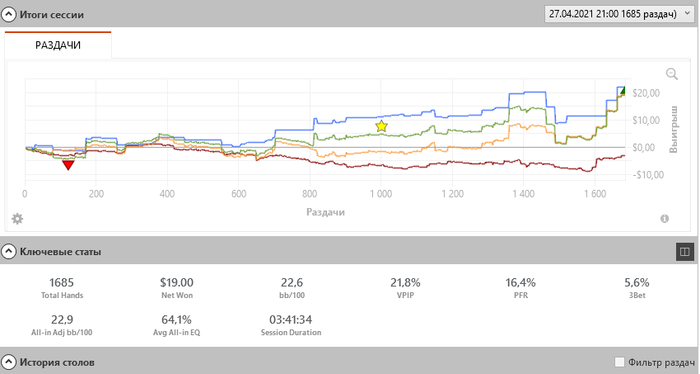This screenshot has width=700, height=374.
Task: Open chart settings gear icon
Action: coord(17,219)
